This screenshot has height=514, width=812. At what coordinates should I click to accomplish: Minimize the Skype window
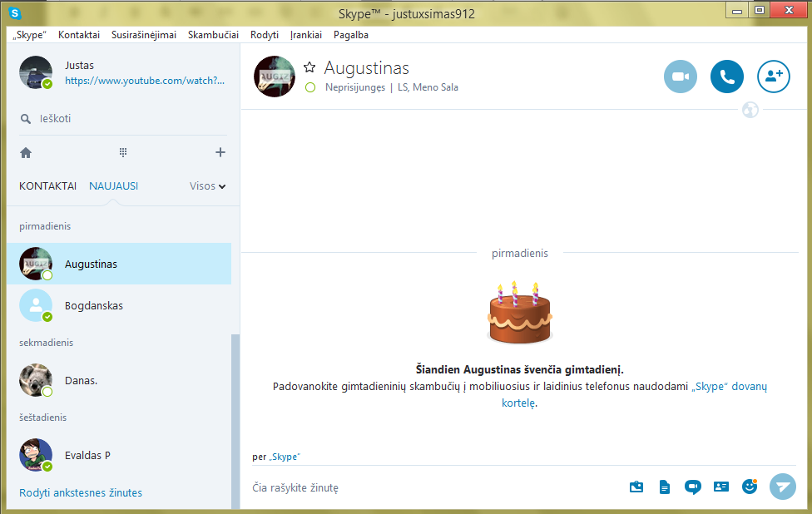737,10
